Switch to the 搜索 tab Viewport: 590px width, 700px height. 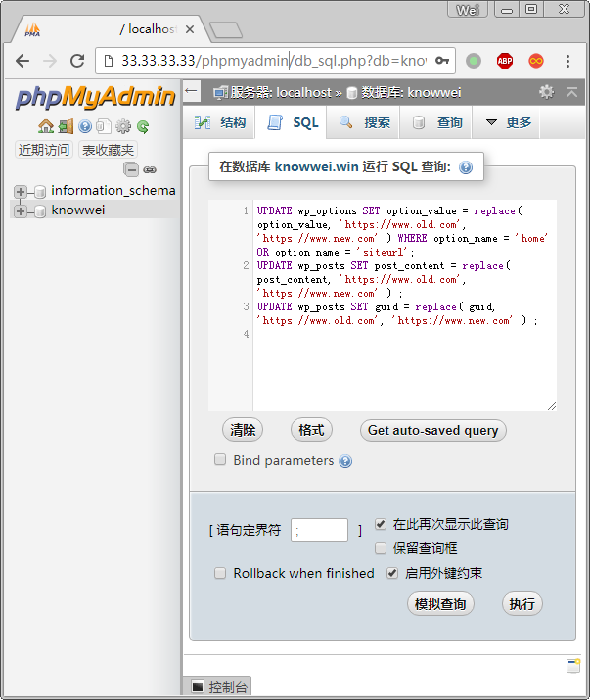point(364,122)
